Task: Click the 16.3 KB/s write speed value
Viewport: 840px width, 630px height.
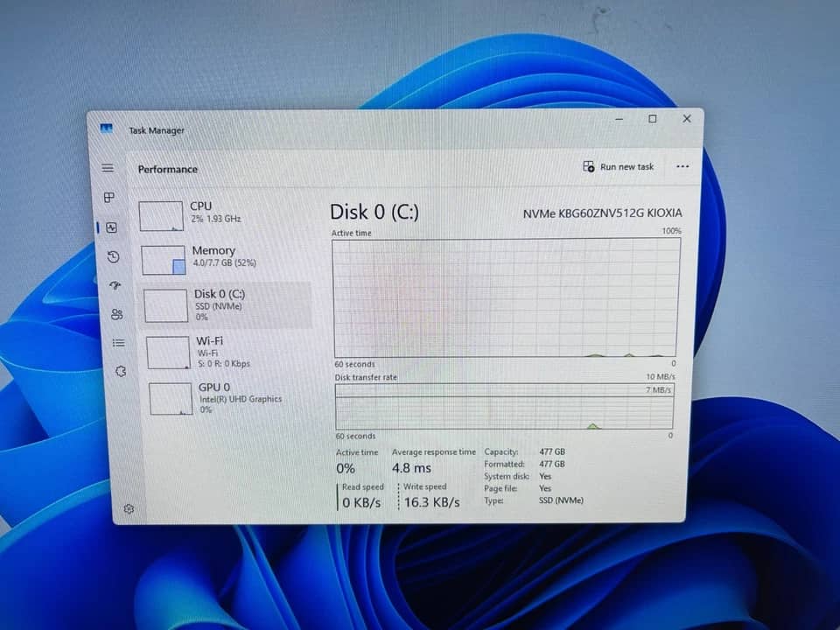Action: click(431, 502)
